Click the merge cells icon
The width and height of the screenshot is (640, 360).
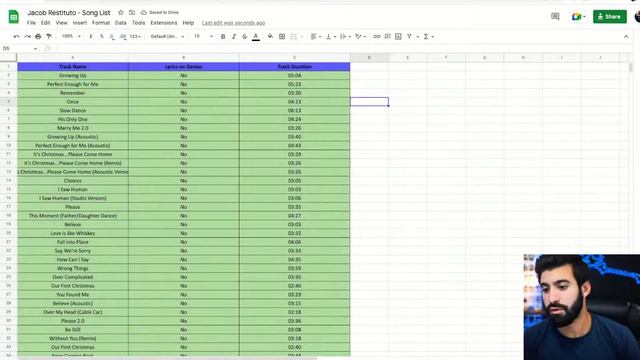[293, 37]
